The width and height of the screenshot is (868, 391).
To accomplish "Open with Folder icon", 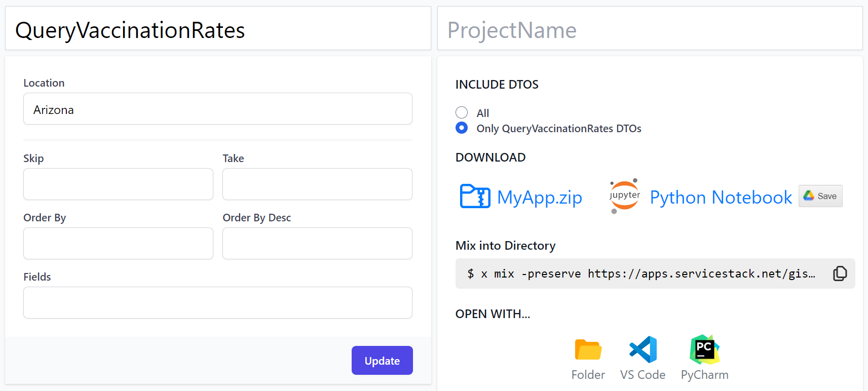I will click(588, 349).
